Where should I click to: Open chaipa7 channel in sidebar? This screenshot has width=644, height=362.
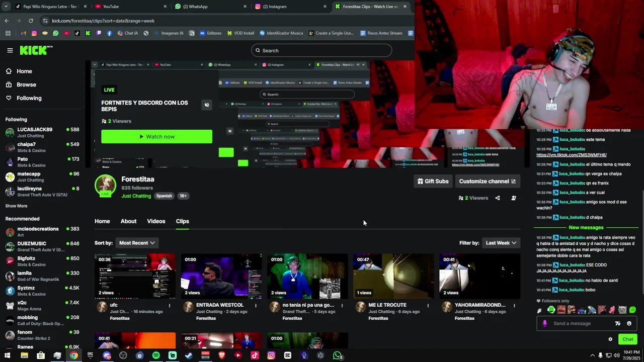(42, 147)
